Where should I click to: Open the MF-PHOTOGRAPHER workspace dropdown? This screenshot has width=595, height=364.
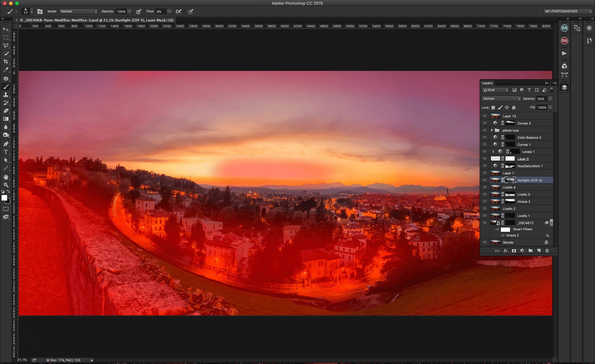568,11
